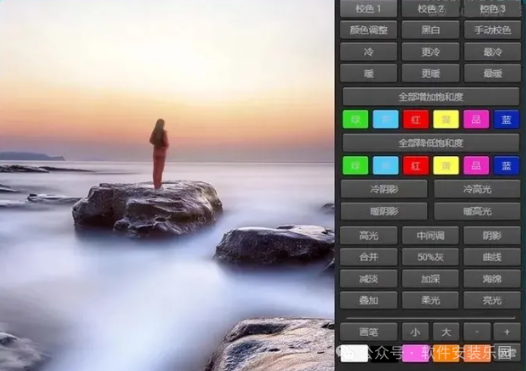Open 手动校色 manual color correction
The image size is (526, 371).
pos(492,30)
